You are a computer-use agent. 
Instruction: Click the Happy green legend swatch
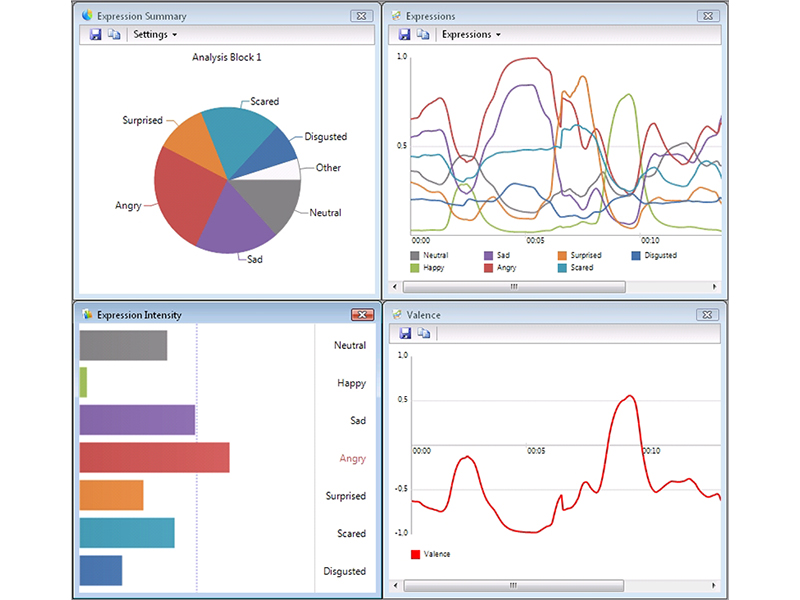coord(416,268)
